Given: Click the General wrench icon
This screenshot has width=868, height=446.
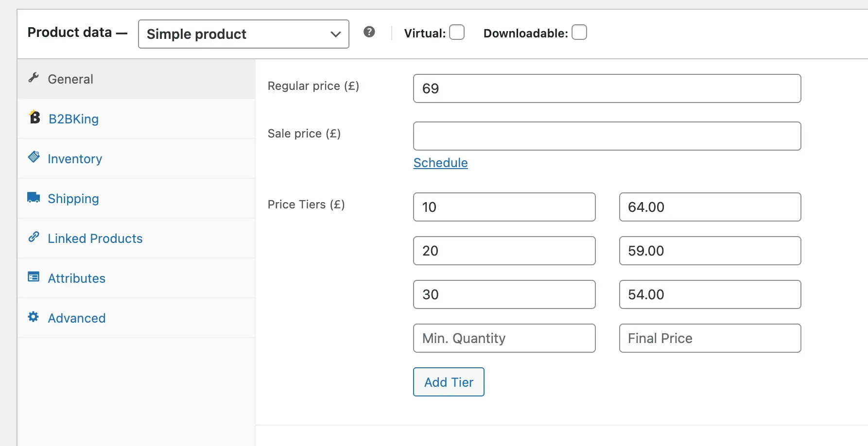Looking at the screenshot, I should (x=34, y=78).
